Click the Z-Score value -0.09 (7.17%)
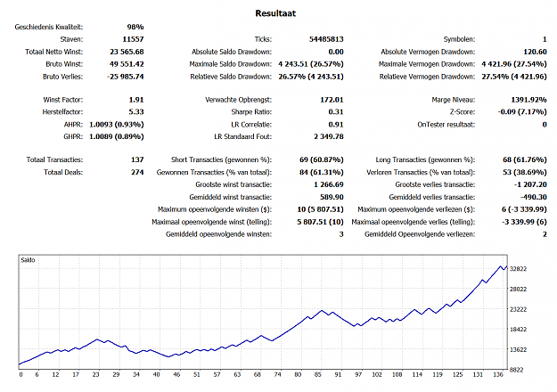 522,112
